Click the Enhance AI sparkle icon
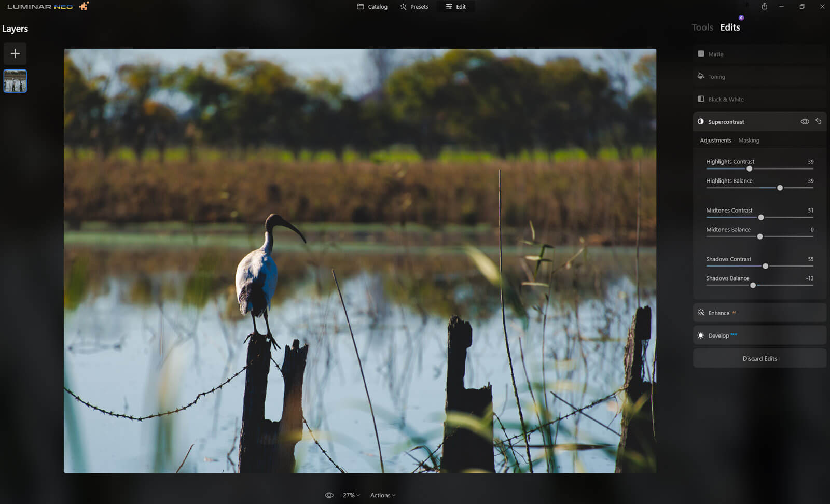 coord(701,313)
